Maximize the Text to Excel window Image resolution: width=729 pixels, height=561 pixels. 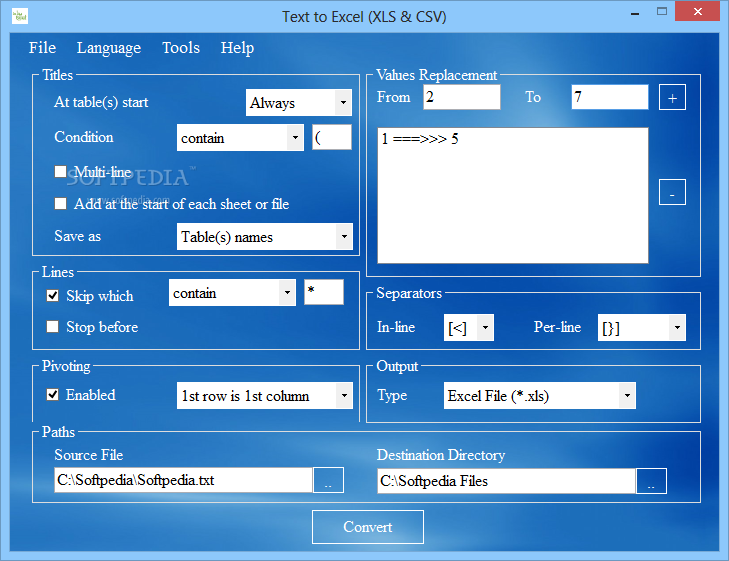click(x=662, y=12)
